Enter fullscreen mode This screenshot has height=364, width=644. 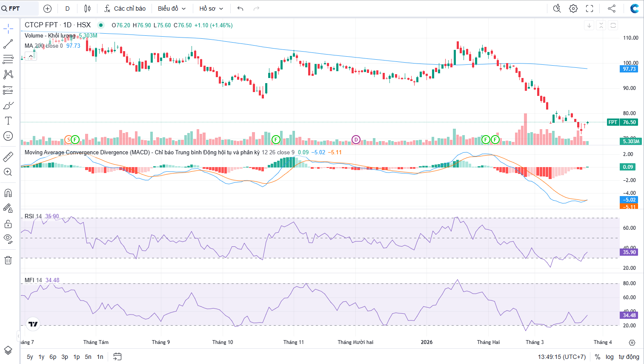click(590, 9)
